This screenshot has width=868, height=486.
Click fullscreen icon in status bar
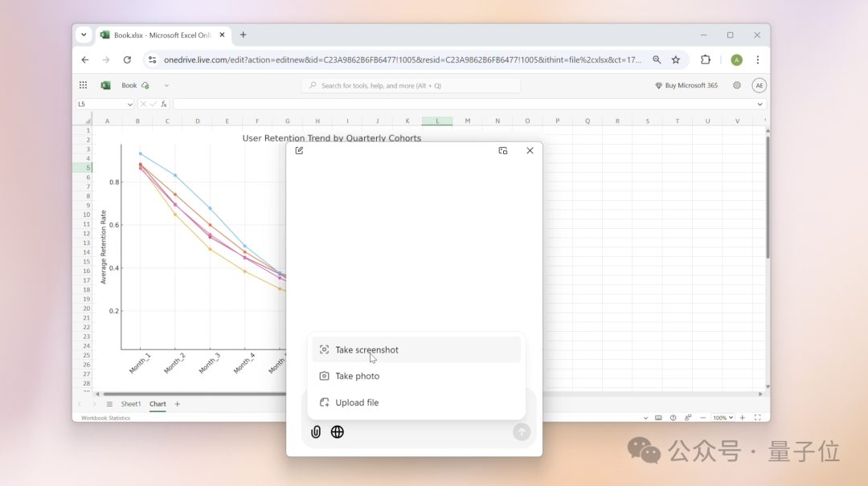point(758,418)
